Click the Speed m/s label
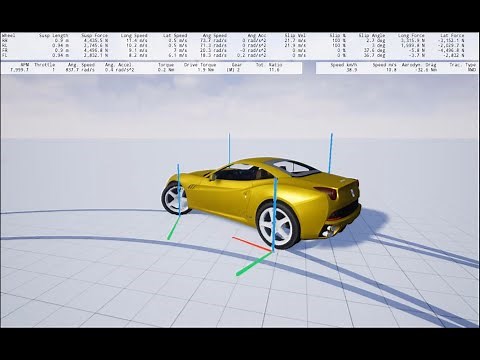The width and height of the screenshot is (480, 360). 385,65
